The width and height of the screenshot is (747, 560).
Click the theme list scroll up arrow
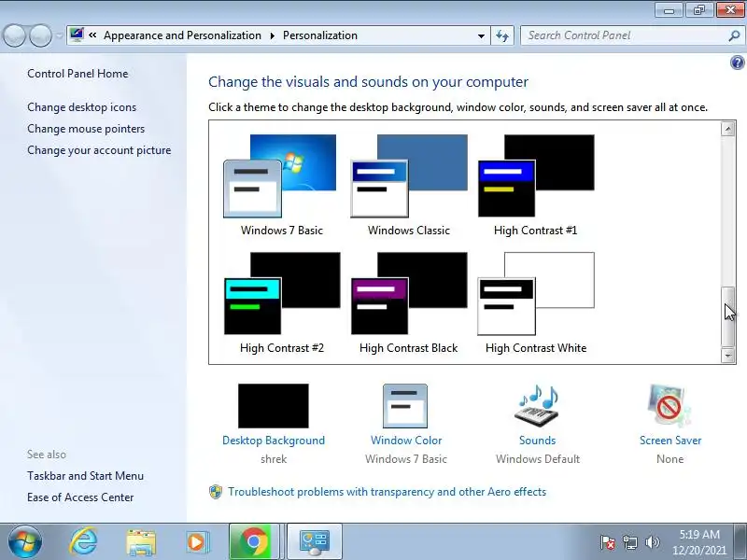(x=728, y=129)
